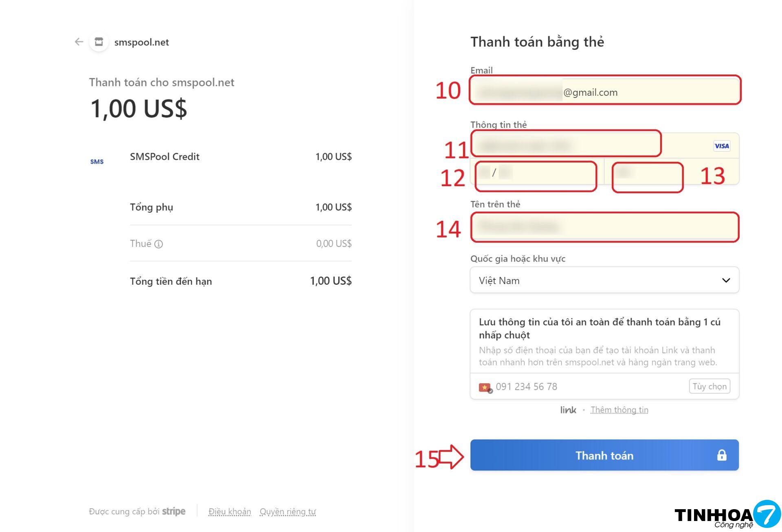Open the Điều khoản terms link
This screenshot has height=532, width=782.
click(230, 512)
